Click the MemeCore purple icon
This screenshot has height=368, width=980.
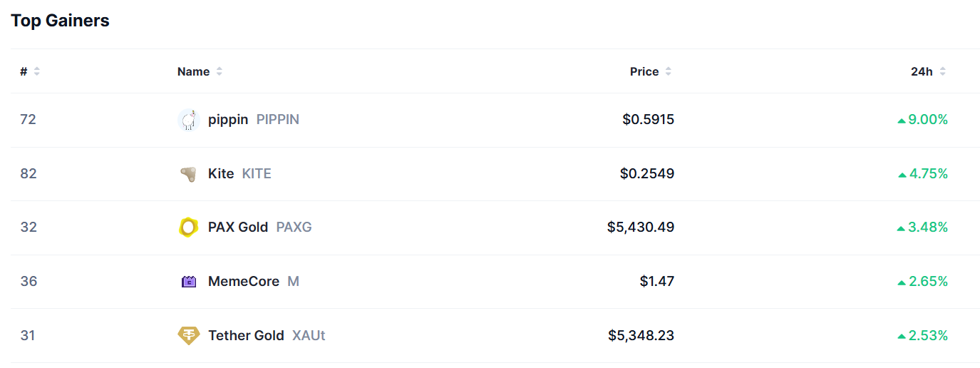tap(188, 282)
